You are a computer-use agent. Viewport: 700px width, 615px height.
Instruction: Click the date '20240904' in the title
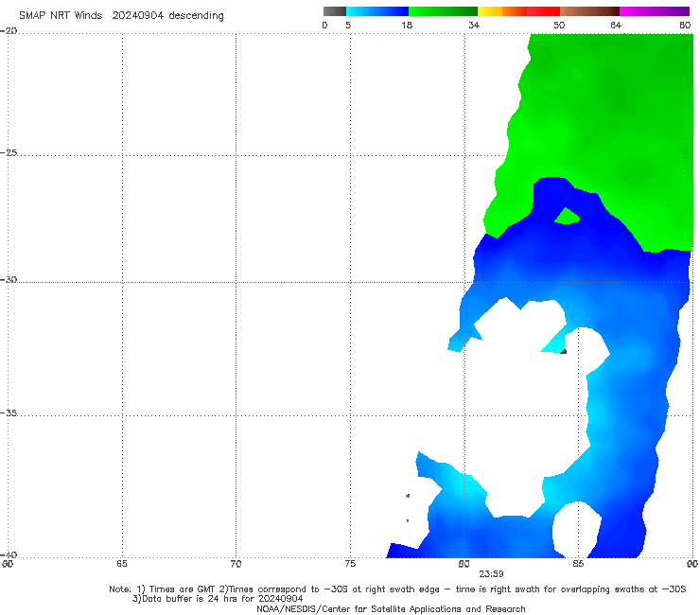click(137, 15)
